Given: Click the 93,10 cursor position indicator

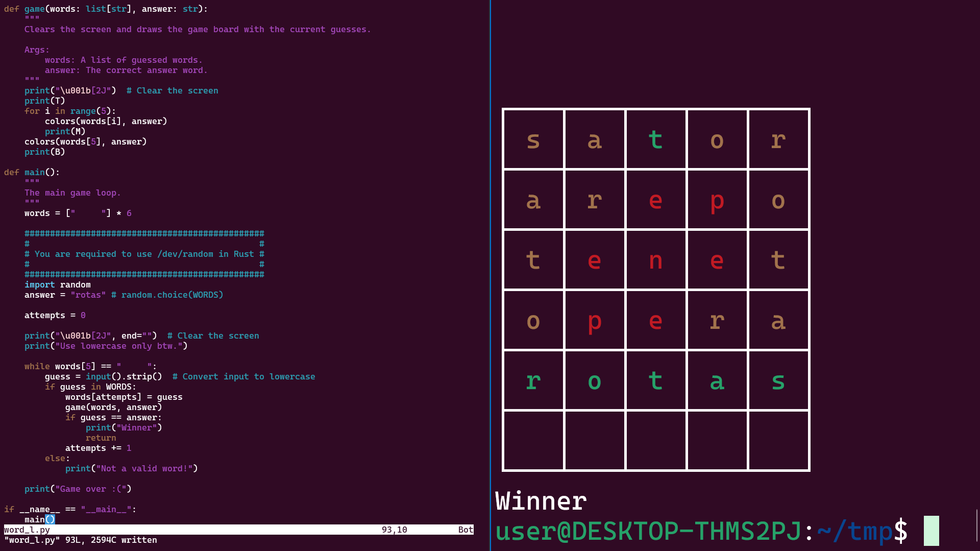Looking at the screenshot, I should tap(394, 530).
